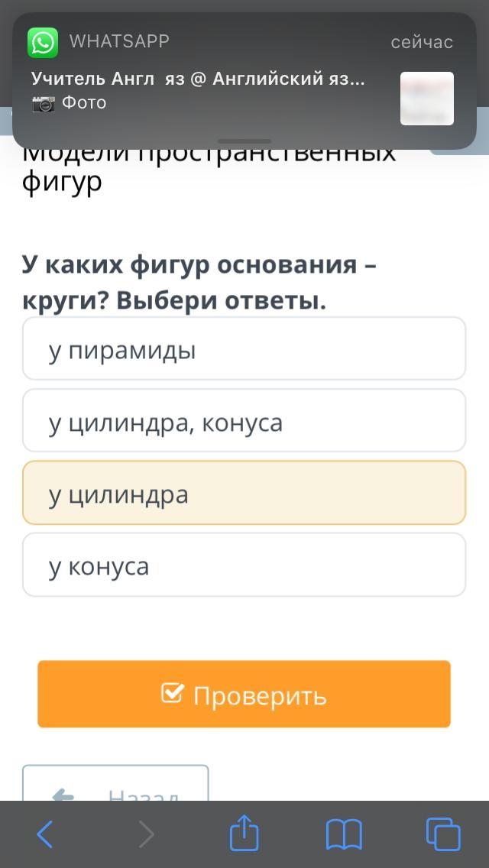Show all open Safari tabs
This screenshot has width=489, height=868.
[443, 834]
